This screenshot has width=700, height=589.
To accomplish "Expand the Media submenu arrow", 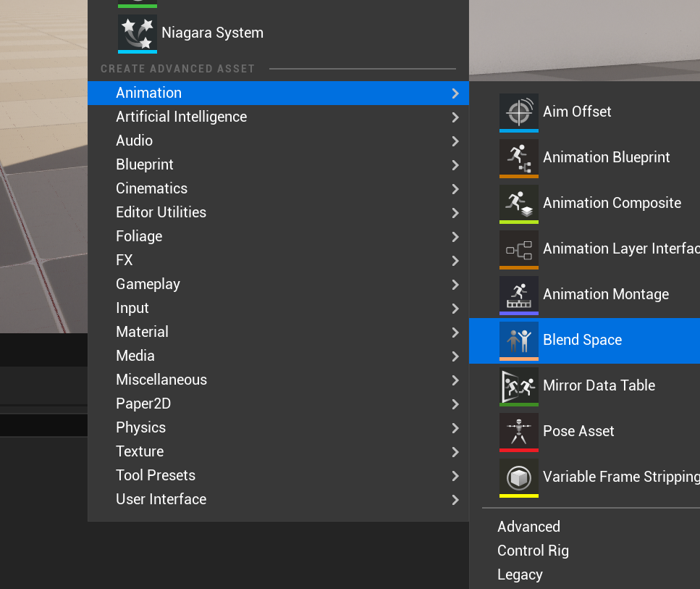I will click(455, 356).
